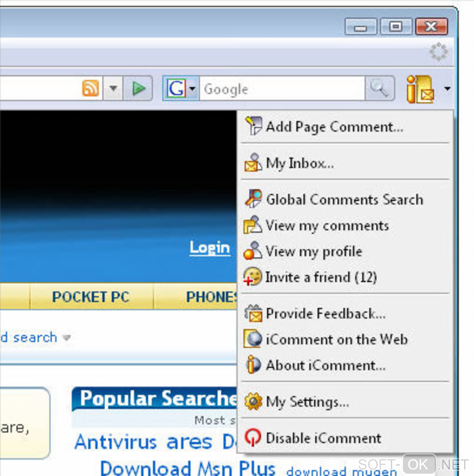
Task: Choose About iComment... entry
Action: [345, 365]
